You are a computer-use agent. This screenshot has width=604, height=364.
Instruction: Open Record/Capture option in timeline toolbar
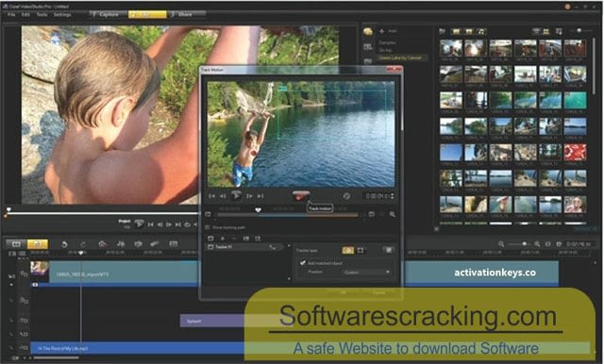coord(103,244)
